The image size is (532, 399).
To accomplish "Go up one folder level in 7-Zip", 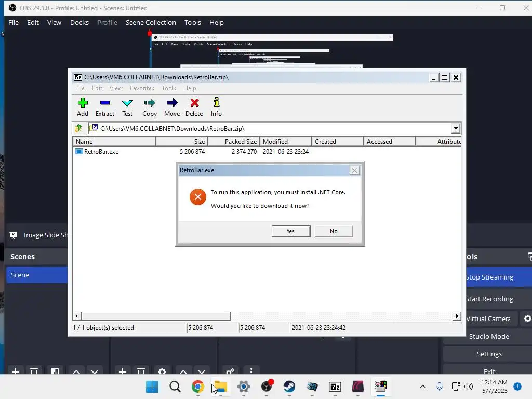I will pyautogui.click(x=78, y=128).
